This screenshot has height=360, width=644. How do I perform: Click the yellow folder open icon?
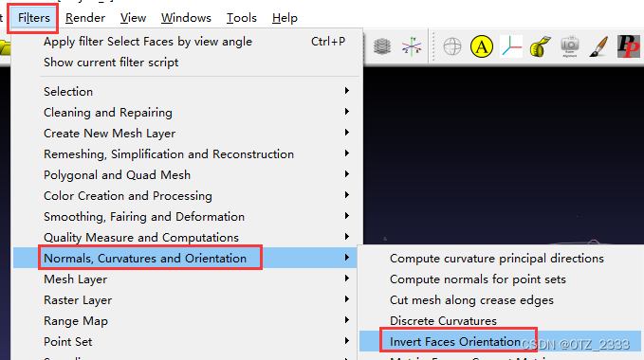coord(5,47)
